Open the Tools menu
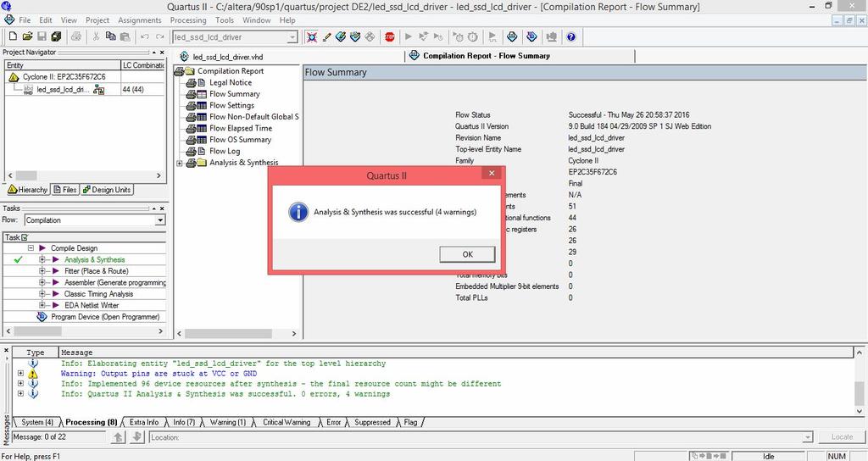Image resolution: width=868 pixels, height=461 pixels. coord(224,20)
